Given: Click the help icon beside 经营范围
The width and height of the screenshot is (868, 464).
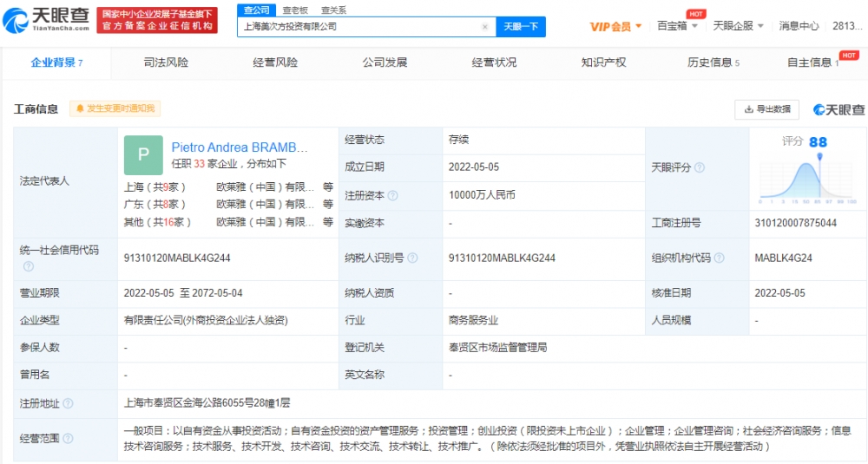Looking at the screenshot, I should click(x=69, y=439).
